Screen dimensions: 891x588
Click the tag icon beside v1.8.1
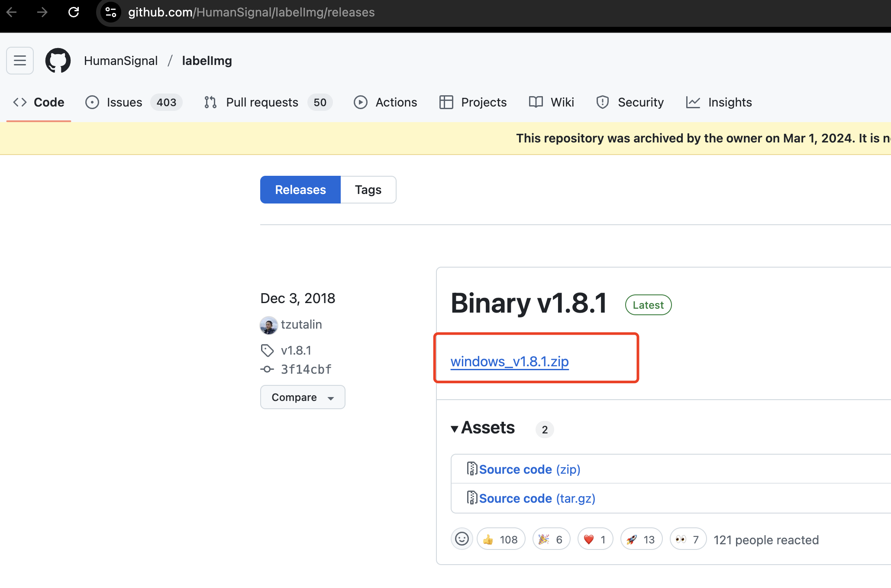[267, 350]
